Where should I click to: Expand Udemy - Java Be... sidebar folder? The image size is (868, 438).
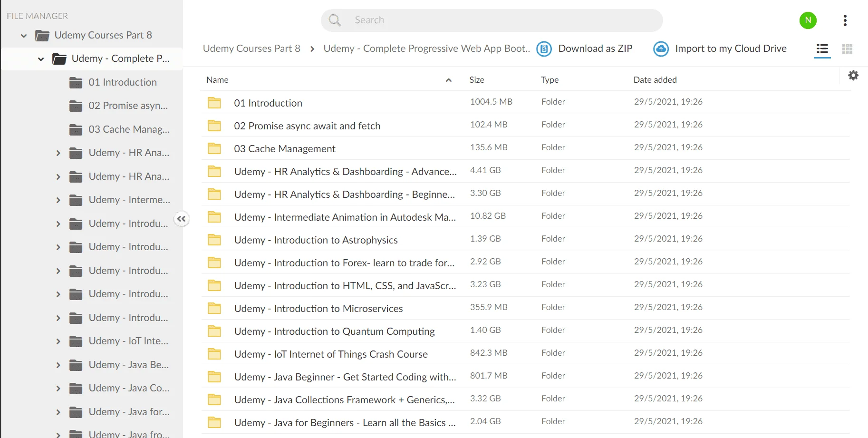[x=58, y=365]
